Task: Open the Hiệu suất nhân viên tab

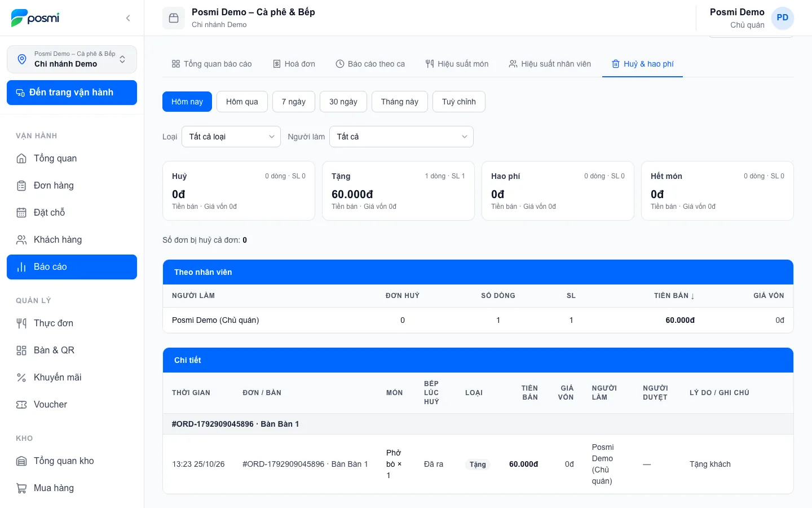Action: (550, 64)
